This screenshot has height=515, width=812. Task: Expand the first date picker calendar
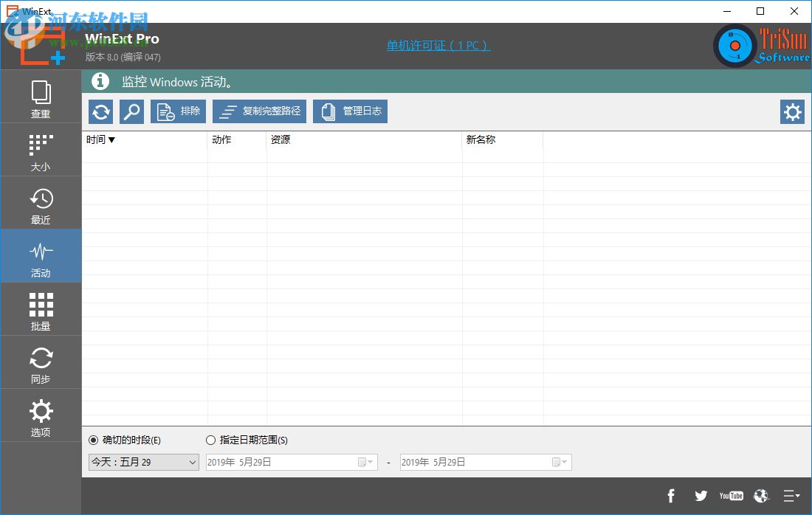pyautogui.click(x=365, y=462)
